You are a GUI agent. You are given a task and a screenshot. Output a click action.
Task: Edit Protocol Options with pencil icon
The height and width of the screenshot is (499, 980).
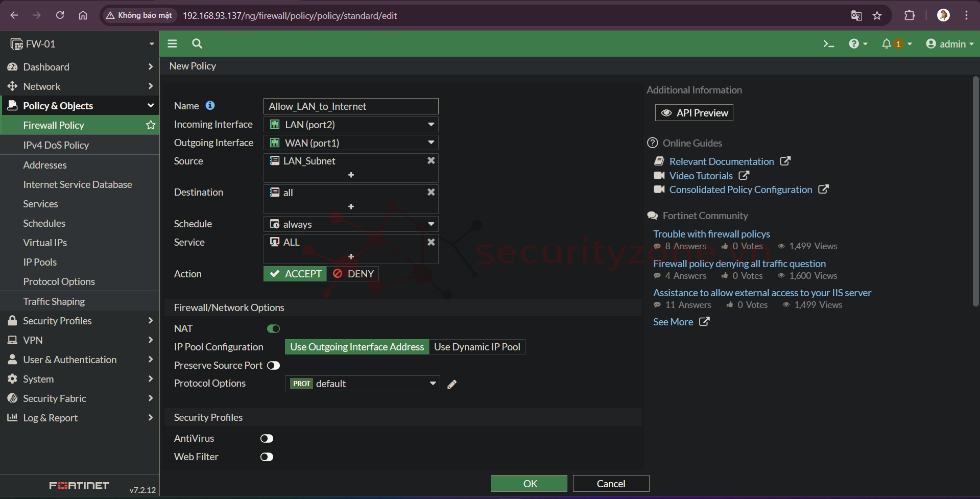(452, 384)
